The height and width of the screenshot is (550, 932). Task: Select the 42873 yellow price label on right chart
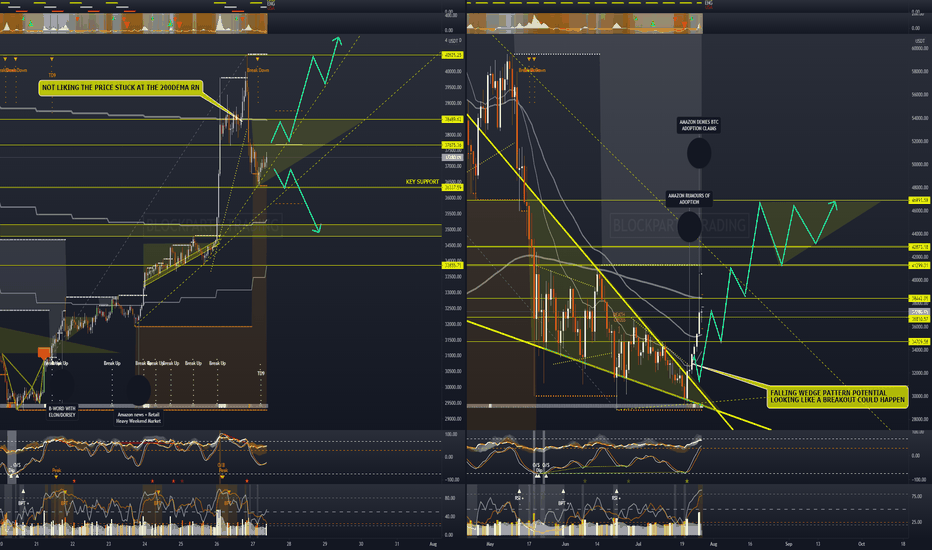coord(919,247)
